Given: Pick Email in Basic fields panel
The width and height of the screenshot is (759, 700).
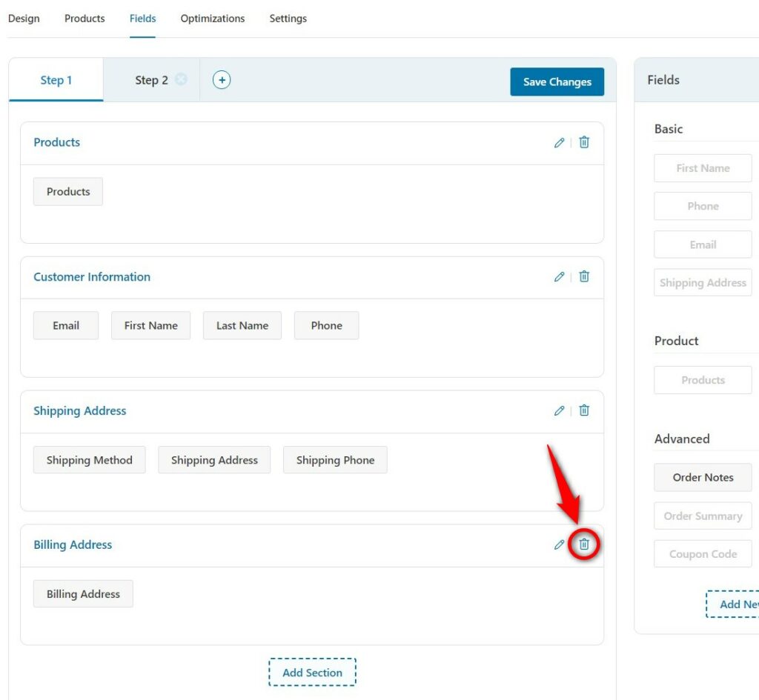Looking at the screenshot, I should pyautogui.click(x=703, y=244).
